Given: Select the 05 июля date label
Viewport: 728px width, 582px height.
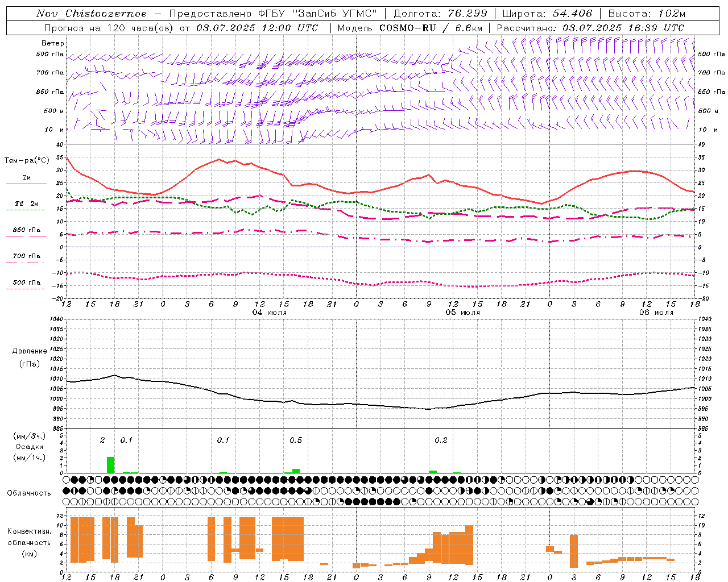Looking at the screenshot, I should click(463, 313).
